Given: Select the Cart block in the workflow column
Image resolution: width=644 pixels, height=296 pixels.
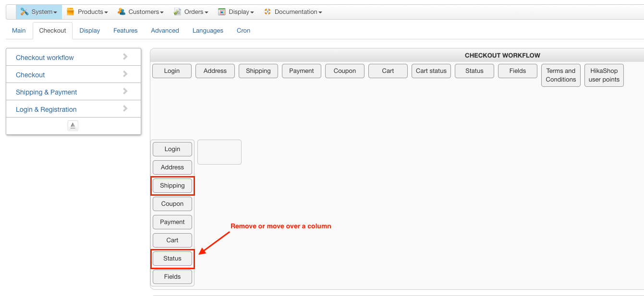Looking at the screenshot, I should (x=172, y=240).
